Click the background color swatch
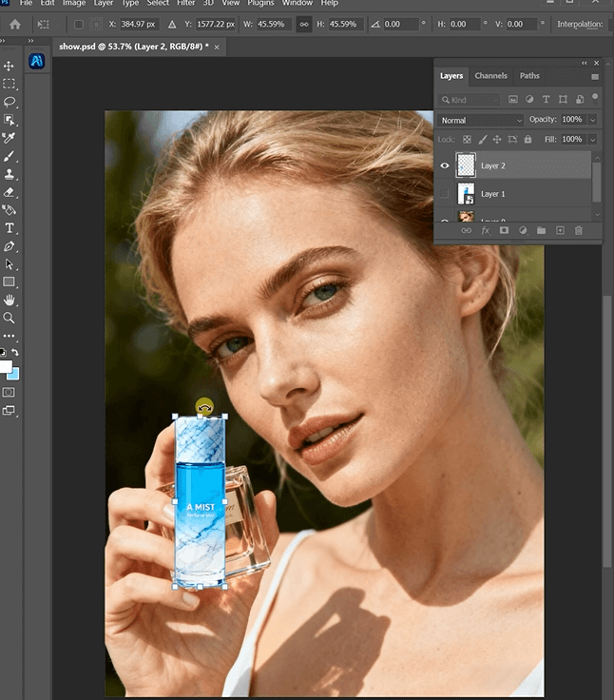614x700 pixels. (13, 373)
